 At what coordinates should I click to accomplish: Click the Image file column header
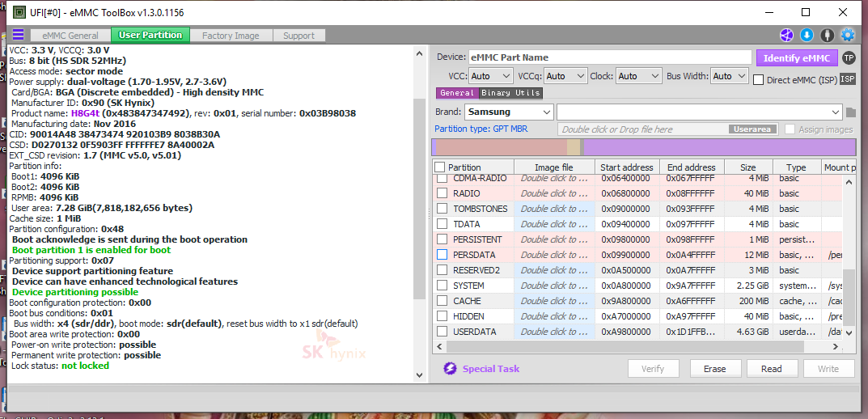pyautogui.click(x=553, y=167)
